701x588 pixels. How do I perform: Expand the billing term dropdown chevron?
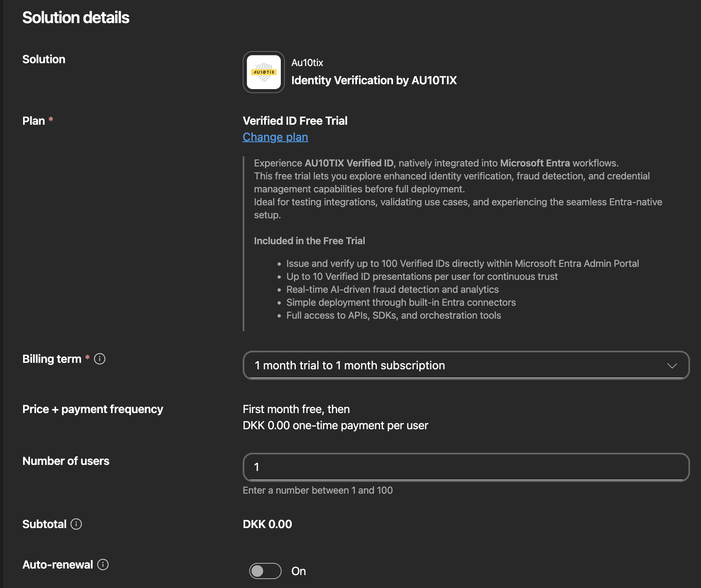click(672, 365)
